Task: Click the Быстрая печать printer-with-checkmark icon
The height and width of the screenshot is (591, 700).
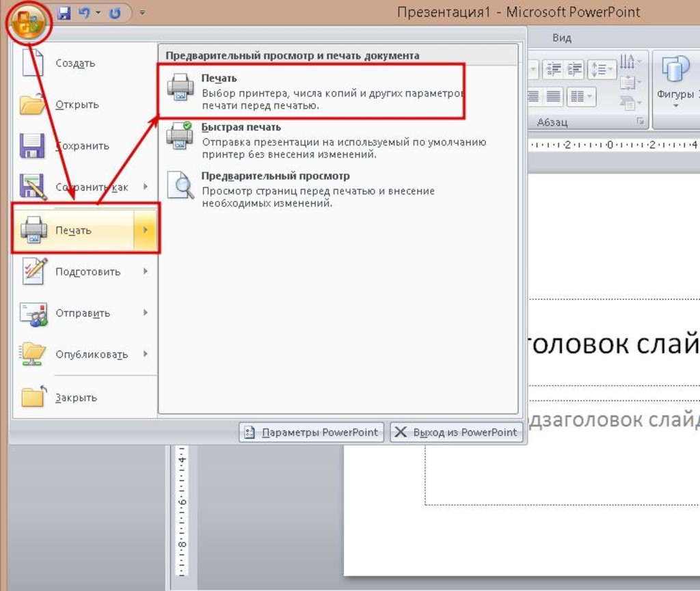Action: click(x=180, y=135)
